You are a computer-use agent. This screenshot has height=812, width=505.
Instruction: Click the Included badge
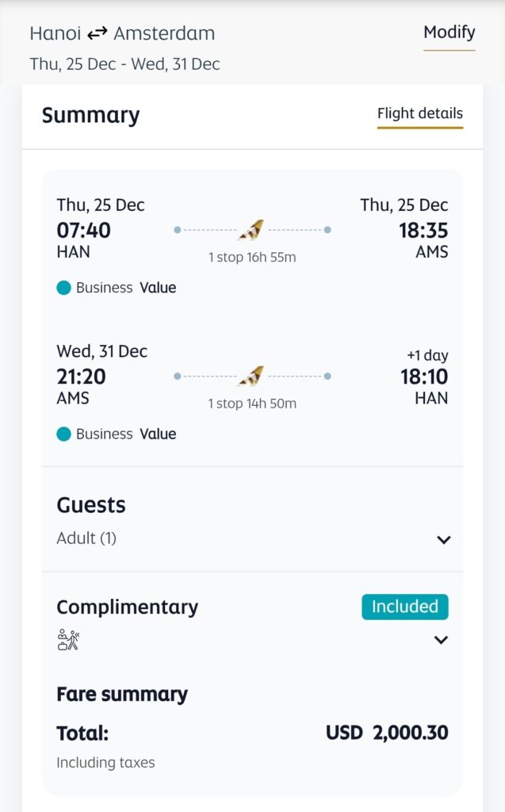404,607
